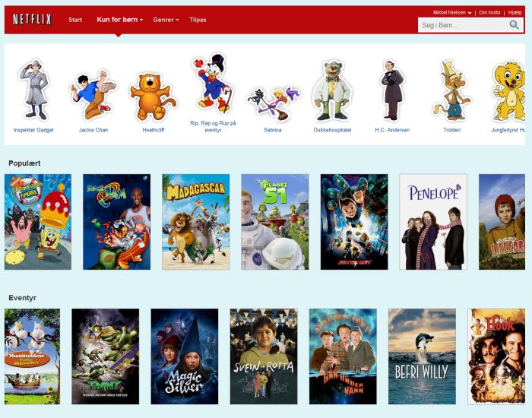Open the Olsenbanden går under vann poster
The image size is (532, 418).
343,356
